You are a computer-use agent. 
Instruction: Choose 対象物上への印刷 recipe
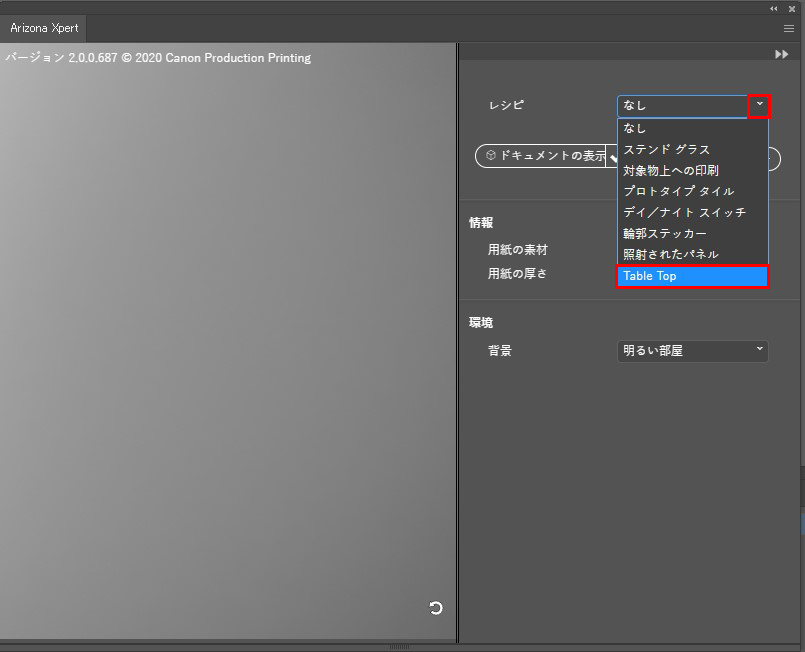(x=692, y=170)
